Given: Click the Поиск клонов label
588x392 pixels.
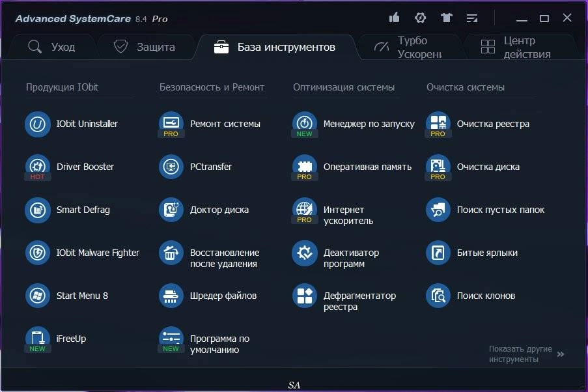Looking at the screenshot, I should pyautogui.click(x=486, y=296).
